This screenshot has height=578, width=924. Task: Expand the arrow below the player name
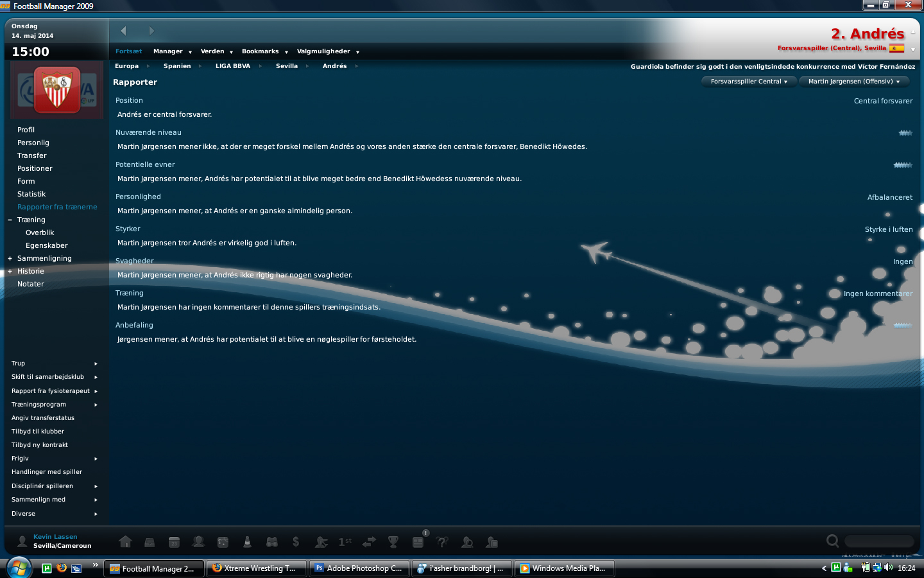pyautogui.click(x=912, y=49)
